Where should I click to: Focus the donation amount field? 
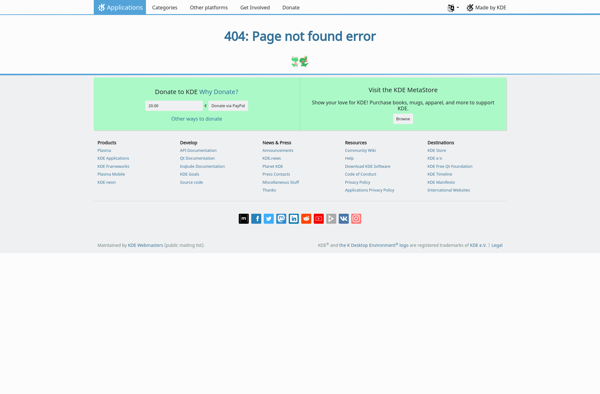click(174, 106)
